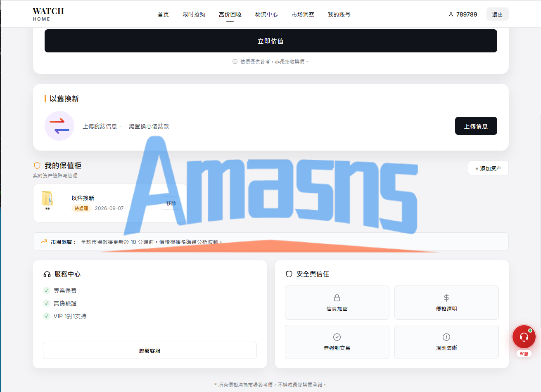This screenshot has height=392, width=541.
Task: Click the 聯繫客服 button
Action: 149,350
